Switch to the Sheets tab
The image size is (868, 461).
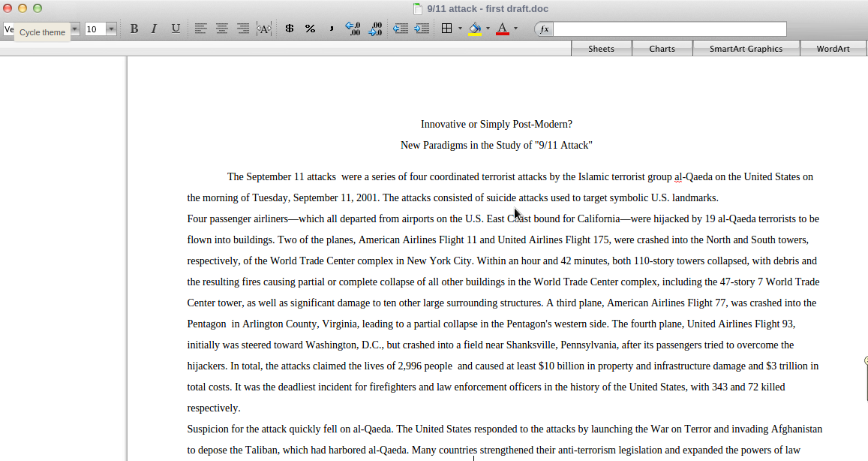pyautogui.click(x=601, y=49)
